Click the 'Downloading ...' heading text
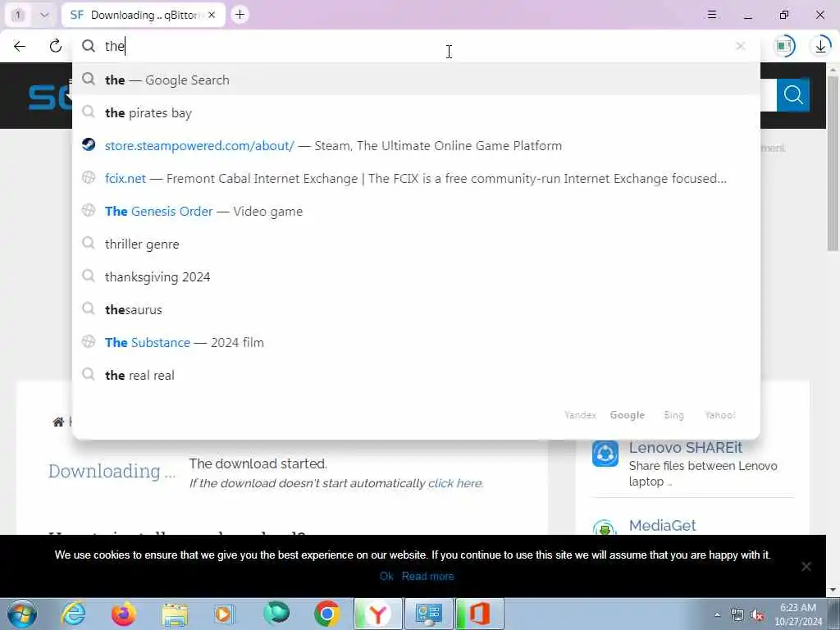Image resolution: width=840 pixels, height=630 pixels. pos(112,471)
